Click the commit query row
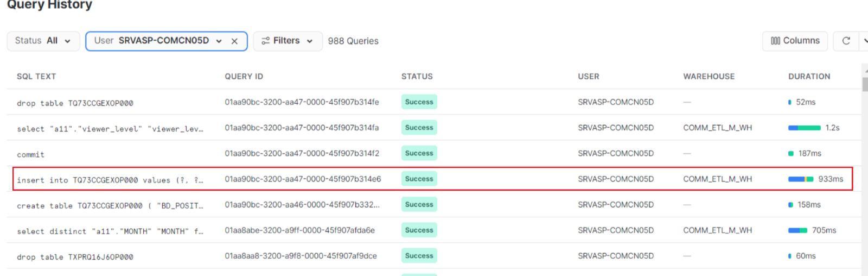The image size is (868, 276). coord(30,154)
